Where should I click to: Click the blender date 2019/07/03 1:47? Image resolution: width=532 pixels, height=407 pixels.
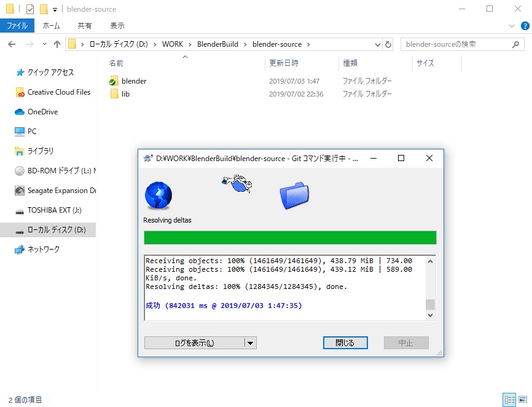[294, 81]
